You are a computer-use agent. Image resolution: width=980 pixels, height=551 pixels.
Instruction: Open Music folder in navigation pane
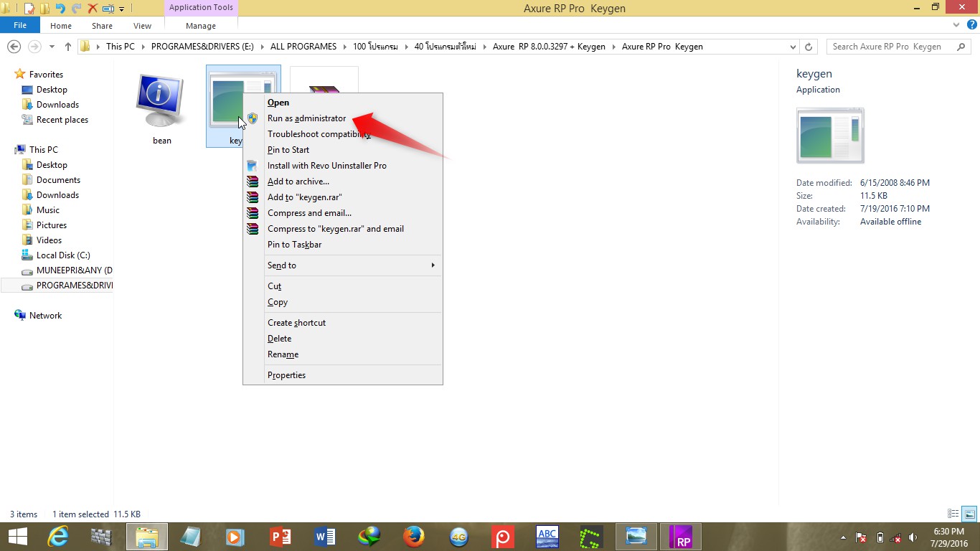click(x=48, y=210)
